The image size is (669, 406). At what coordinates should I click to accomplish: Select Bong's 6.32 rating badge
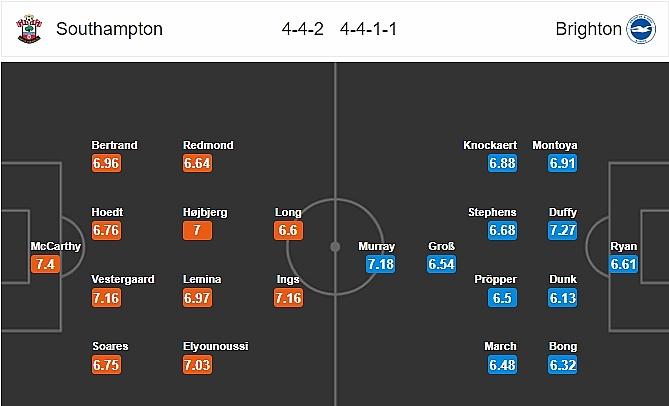click(x=562, y=365)
